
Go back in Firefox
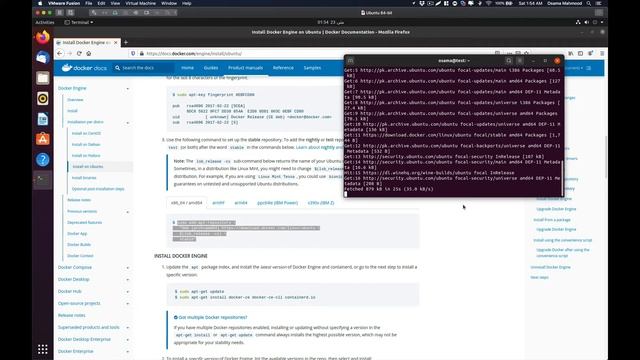coord(60,53)
